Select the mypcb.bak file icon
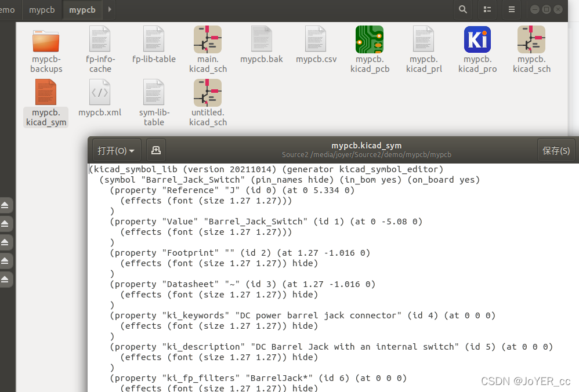The image size is (579, 392). (262, 39)
